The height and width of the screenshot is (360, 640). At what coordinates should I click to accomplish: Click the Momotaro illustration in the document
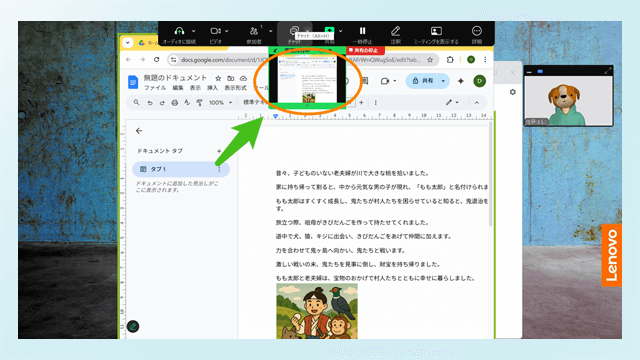coord(317,311)
